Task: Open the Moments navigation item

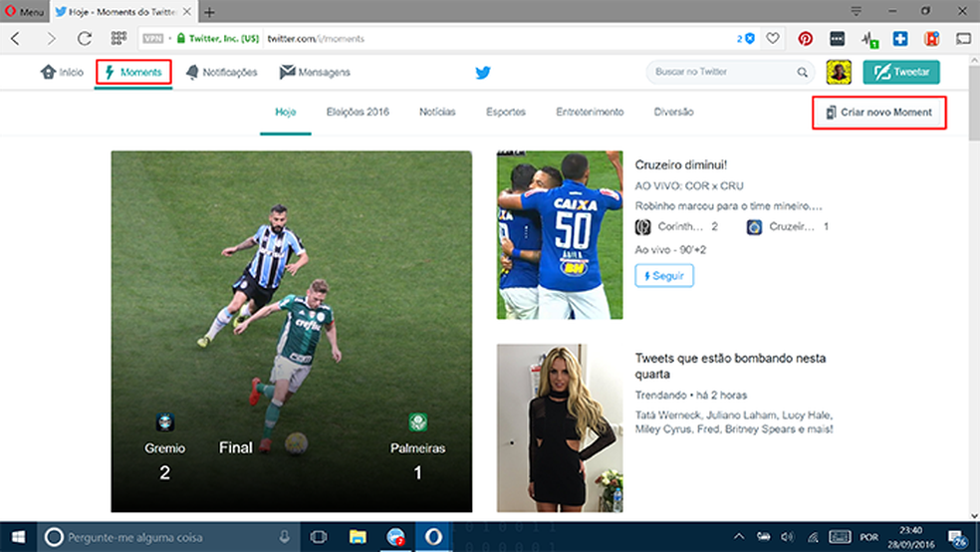Action: tap(133, 73)
